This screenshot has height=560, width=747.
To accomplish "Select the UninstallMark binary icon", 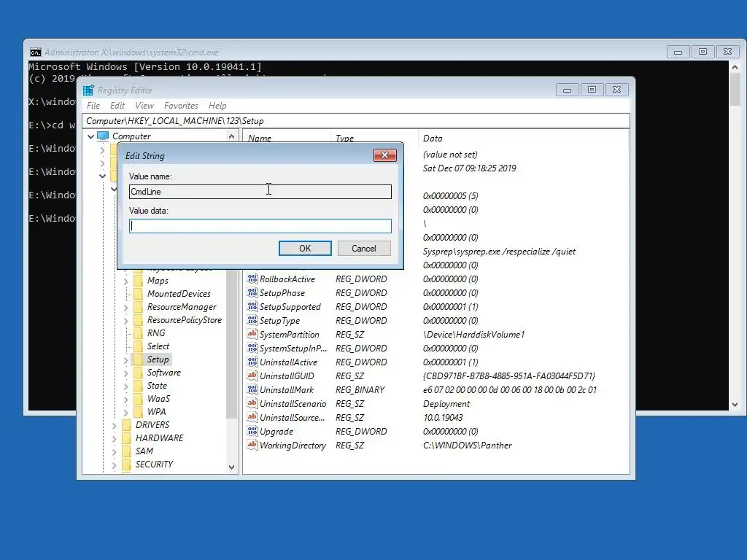I will 252,389.
